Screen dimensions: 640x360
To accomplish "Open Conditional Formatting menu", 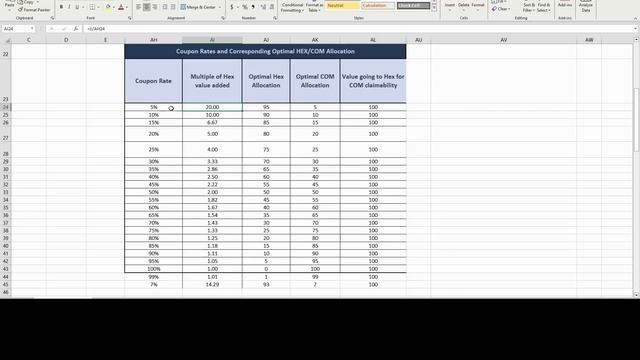I will [292, 7].
